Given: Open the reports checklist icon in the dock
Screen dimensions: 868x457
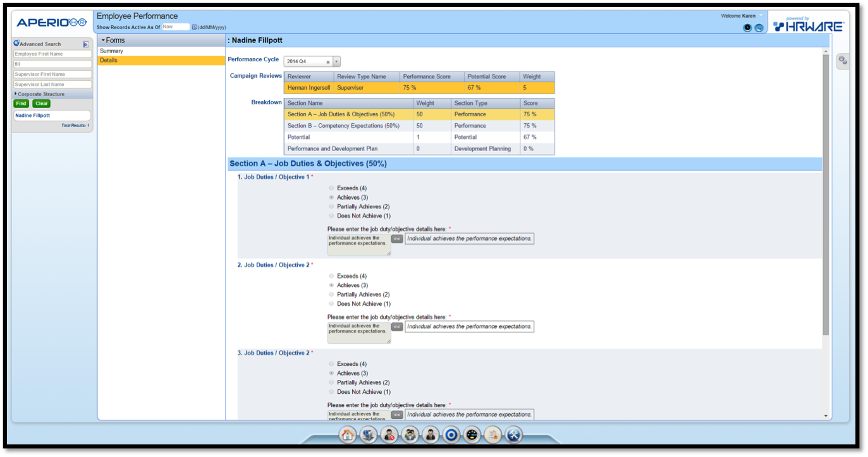Looking at the screenshot, I should pos(492,435).
